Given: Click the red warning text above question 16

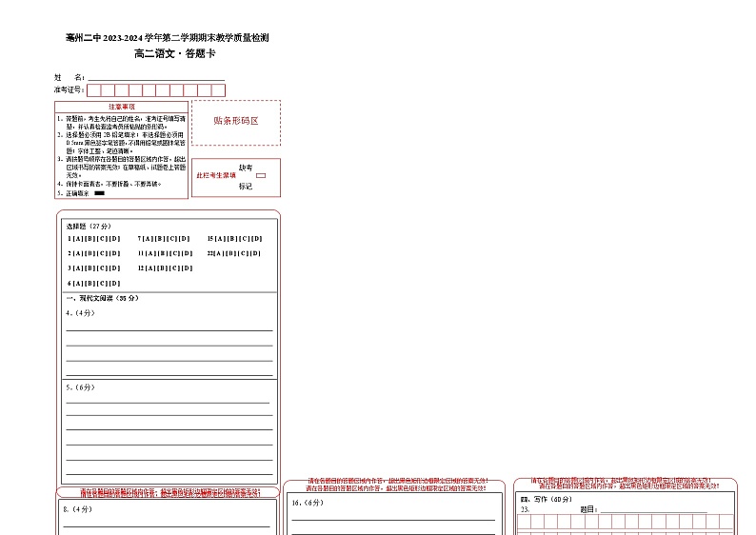Looking at the screenshot, I should point(396,485).
